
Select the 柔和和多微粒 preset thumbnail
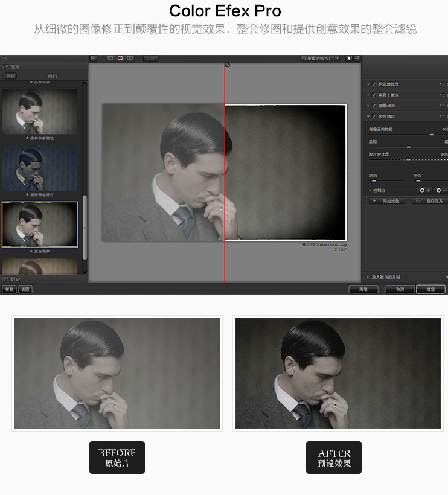(40, 112)
